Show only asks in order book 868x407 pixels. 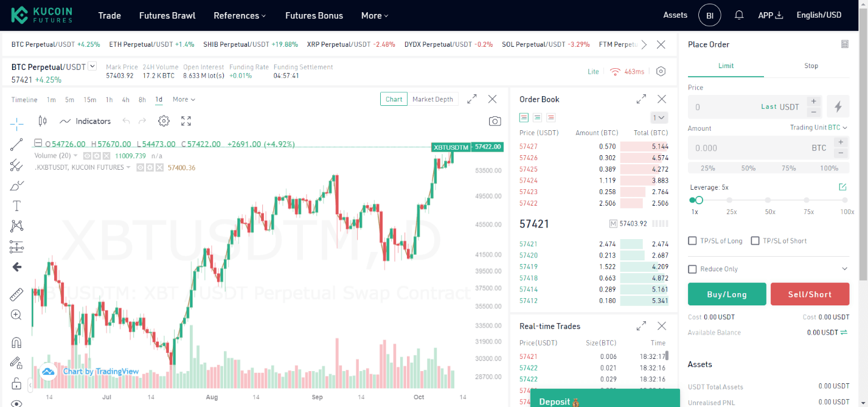tap(551, 117)
